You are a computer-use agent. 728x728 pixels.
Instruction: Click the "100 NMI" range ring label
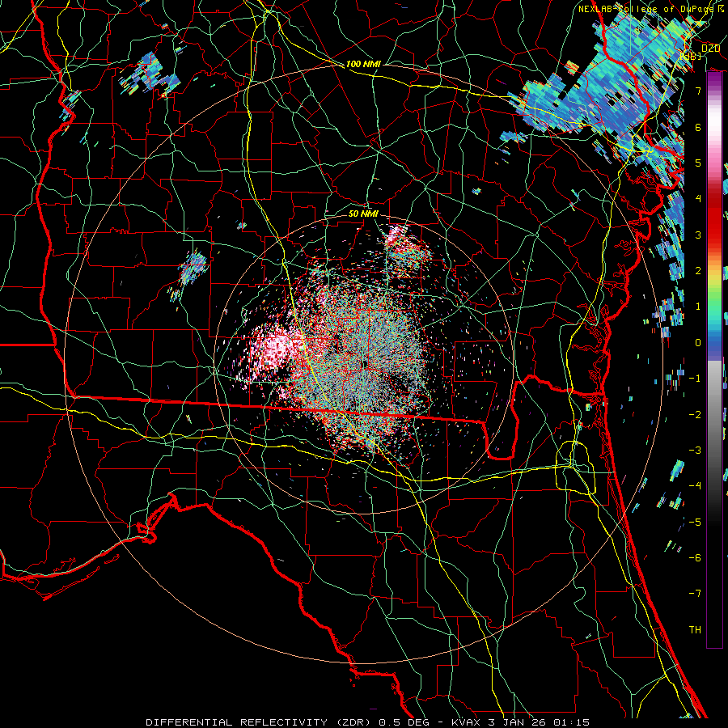tap(363, 64)
